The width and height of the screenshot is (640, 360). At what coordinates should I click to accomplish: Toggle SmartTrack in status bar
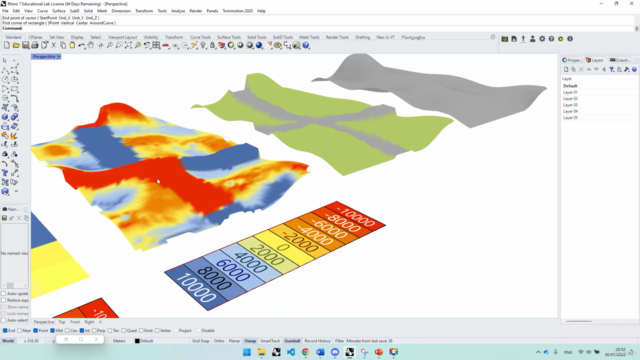pos(270,341)
